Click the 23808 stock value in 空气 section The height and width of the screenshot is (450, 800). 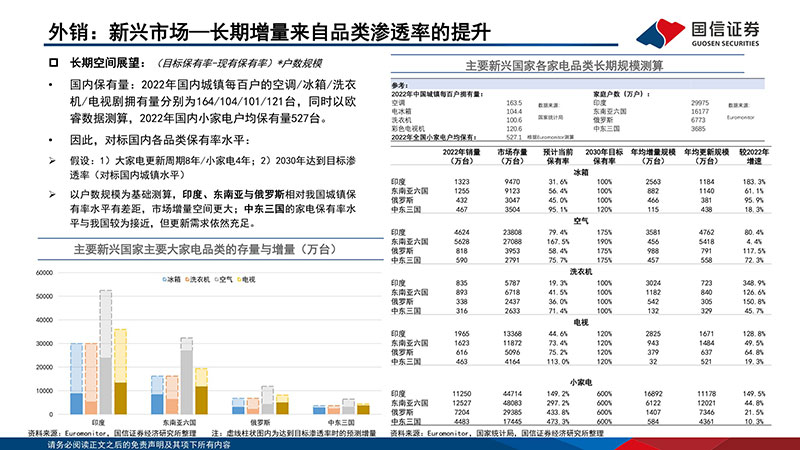pos(512,232)
